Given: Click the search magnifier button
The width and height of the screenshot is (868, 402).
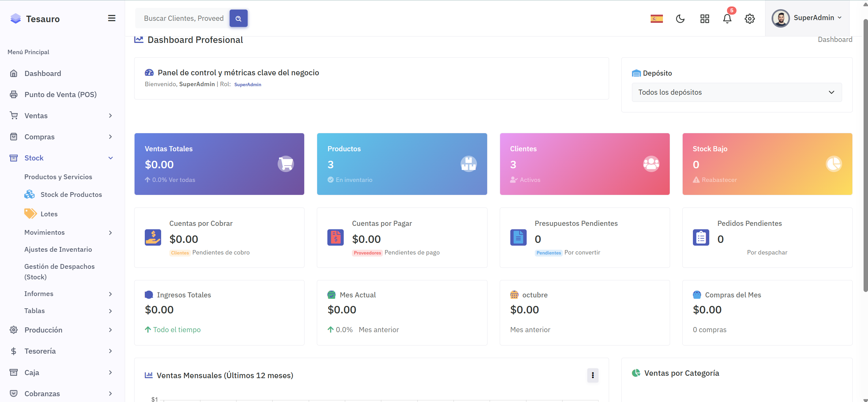Looking at the screenshot, I should tap(238, 18).
